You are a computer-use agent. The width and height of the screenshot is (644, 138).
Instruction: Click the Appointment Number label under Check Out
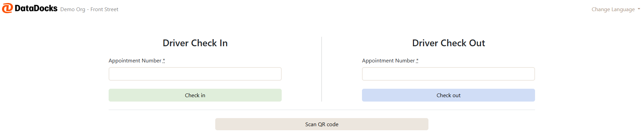[x=388, y=61]
